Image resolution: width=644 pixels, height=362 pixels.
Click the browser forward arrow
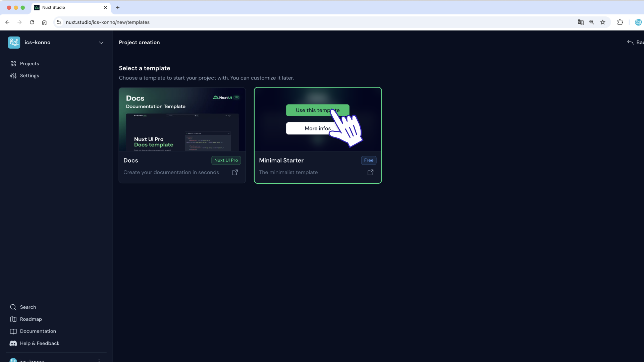point(19,22)
